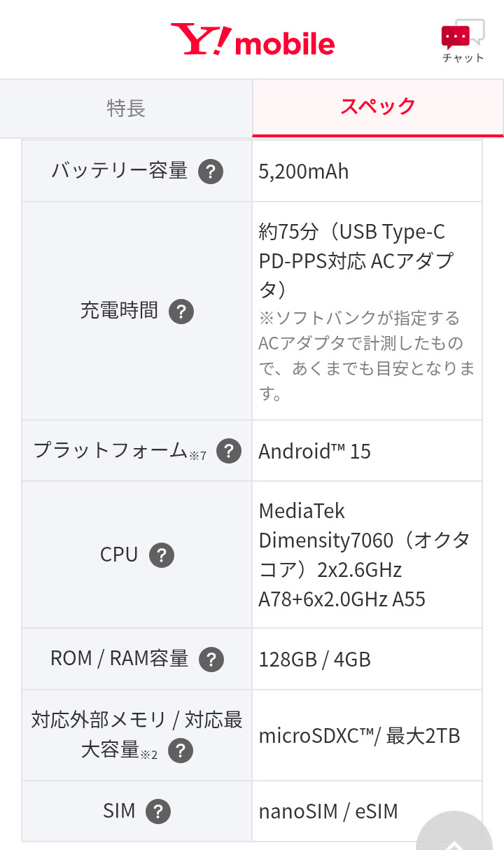Open the CPU help tooltip
Viewport: 504px width, 850px height.
(x=162, y=555)
